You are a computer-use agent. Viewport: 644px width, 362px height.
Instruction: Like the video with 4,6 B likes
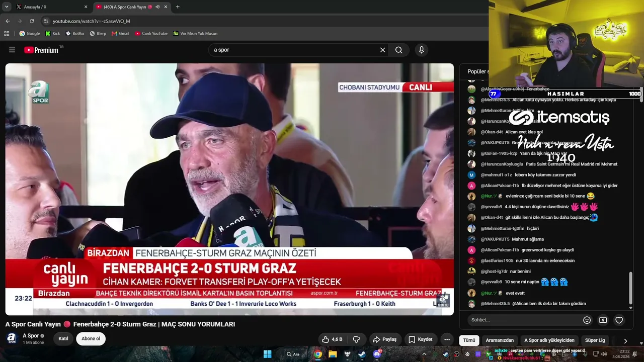[x=332, y=339]
